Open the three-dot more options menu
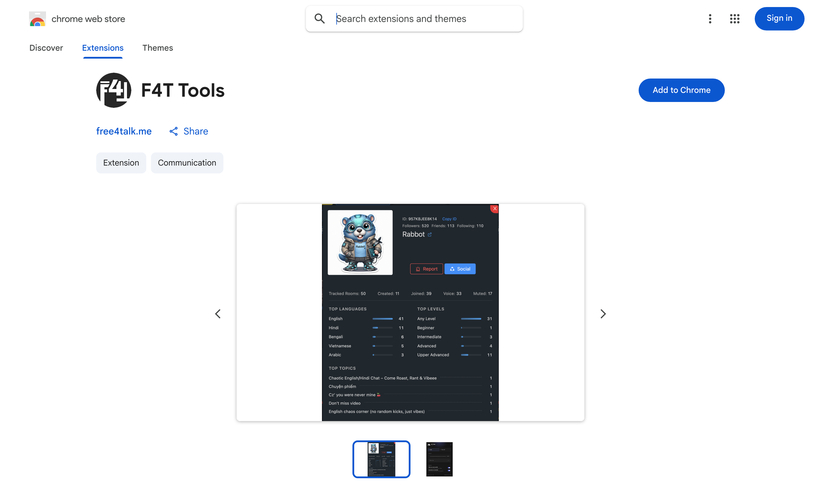Image resolution: width=821 pixels, height=504 pixels. (x=710, y=19)
